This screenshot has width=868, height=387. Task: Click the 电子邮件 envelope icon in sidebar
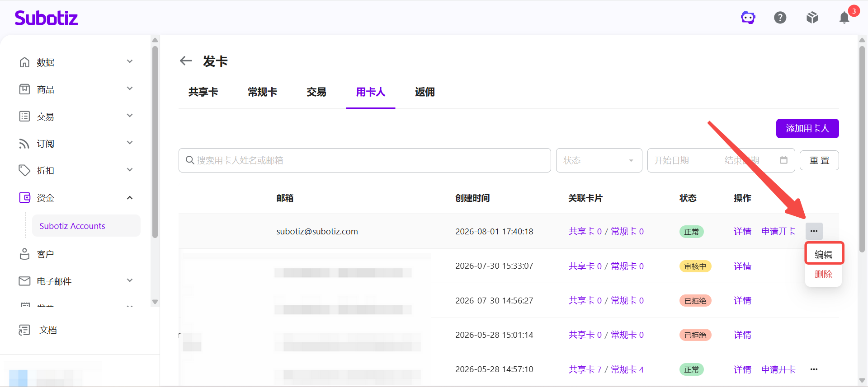tap(24, 281)
